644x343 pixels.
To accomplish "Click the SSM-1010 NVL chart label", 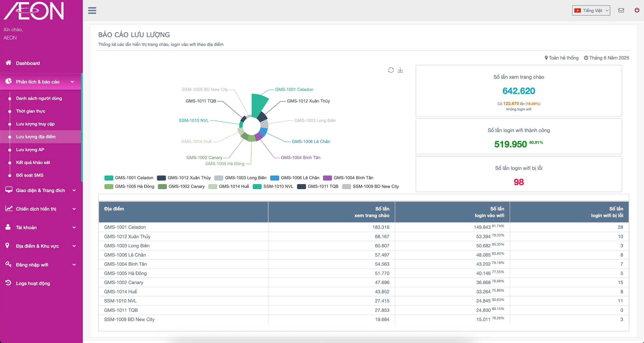I will pyautogui.click(x=194, y=120).
